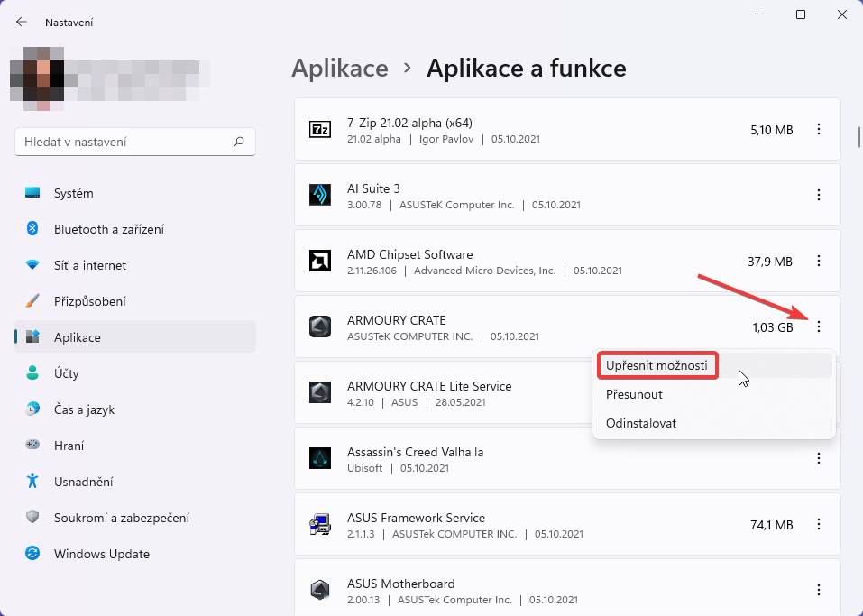Image resolution: width=863 pixels, height=616 pixels.
Task: Click the Čas a jazyk clock icon
Action: point(32,409)
